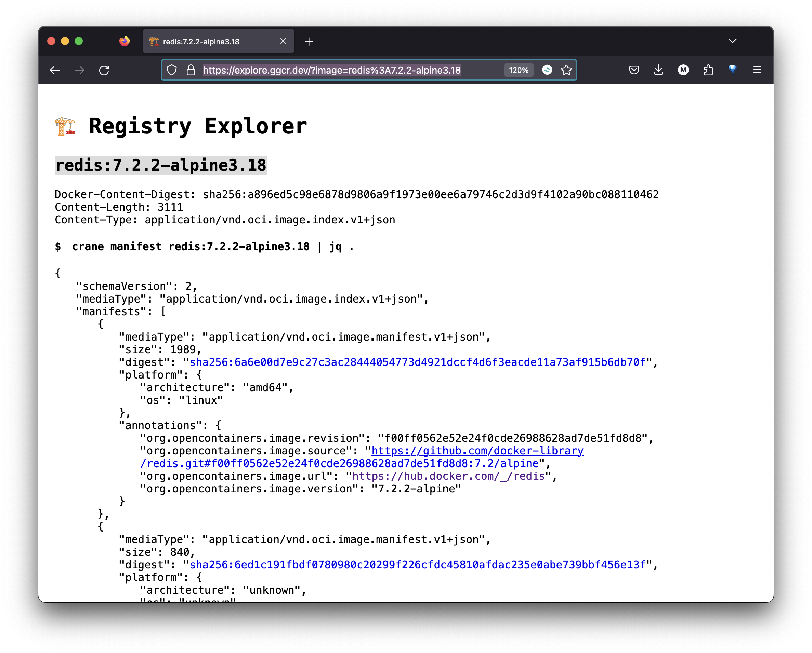The image size is (812, 653).
Task: Follow the sha256 digest link for amd64
Action: click(x=417, y=362)
